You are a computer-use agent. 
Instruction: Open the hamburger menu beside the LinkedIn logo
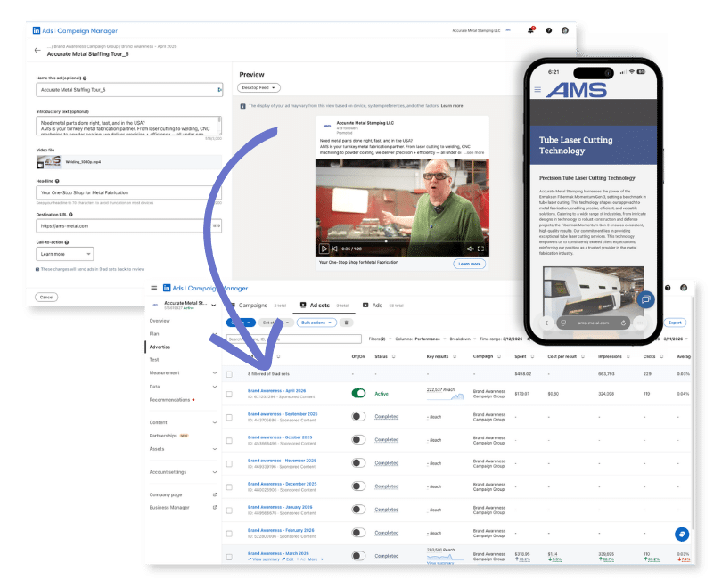point(155,287)
